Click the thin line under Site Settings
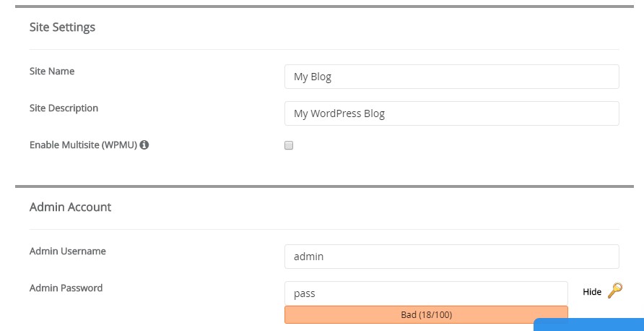 pos(324,49)
